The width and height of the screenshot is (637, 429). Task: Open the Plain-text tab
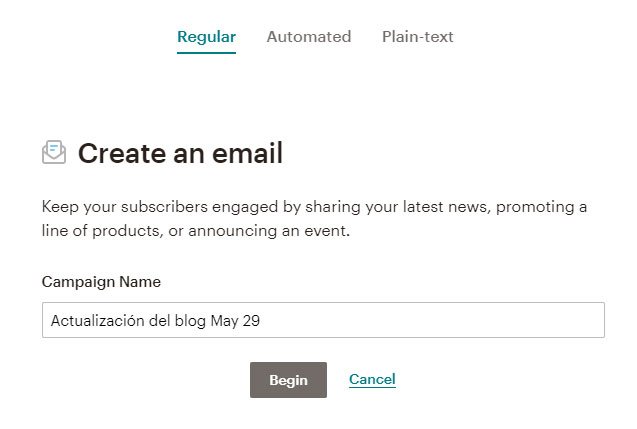coord(417,37)
